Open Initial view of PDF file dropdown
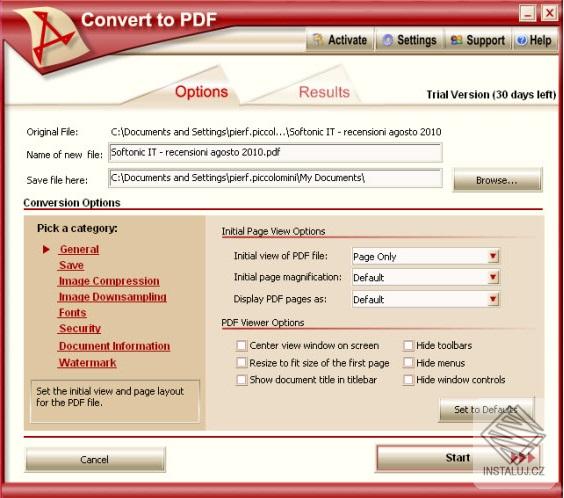The height and width of the screenshot is (498, 564). (425, 256)
